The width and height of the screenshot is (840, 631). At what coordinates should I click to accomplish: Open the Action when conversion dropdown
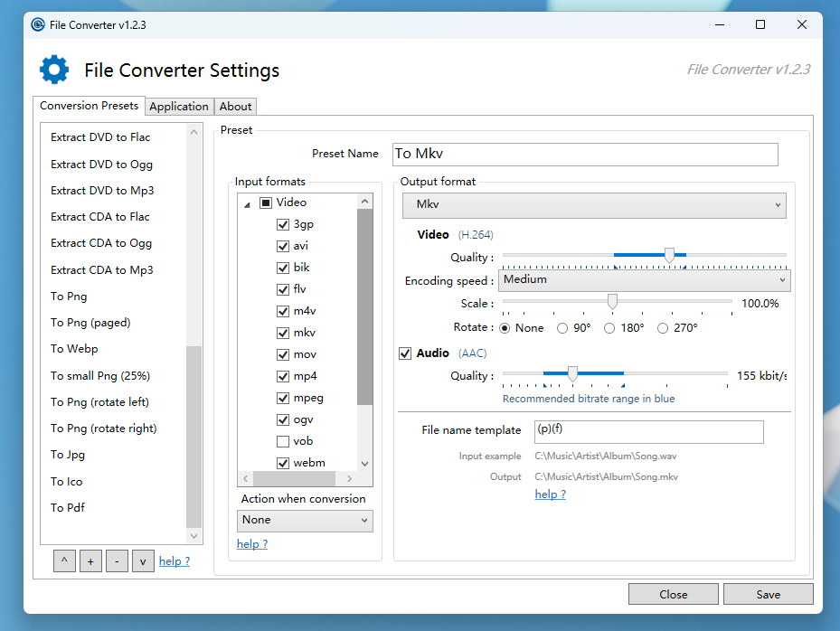click(305, 521)
